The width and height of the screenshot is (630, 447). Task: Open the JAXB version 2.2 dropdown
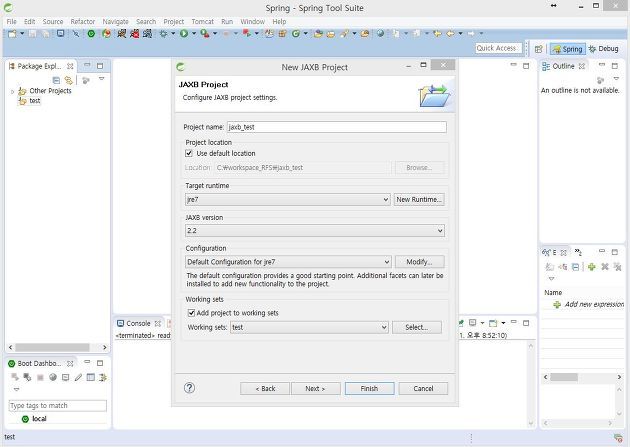(315, 231)
